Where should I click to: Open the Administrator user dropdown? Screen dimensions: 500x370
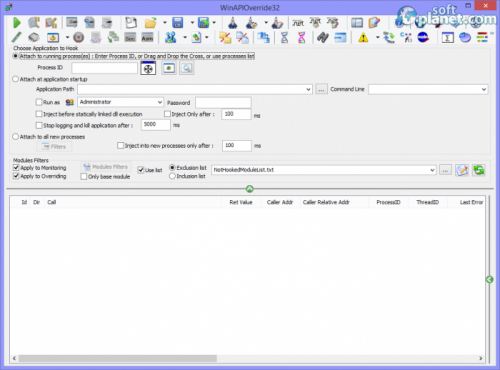pyautogui.click(x=160, y=102)
